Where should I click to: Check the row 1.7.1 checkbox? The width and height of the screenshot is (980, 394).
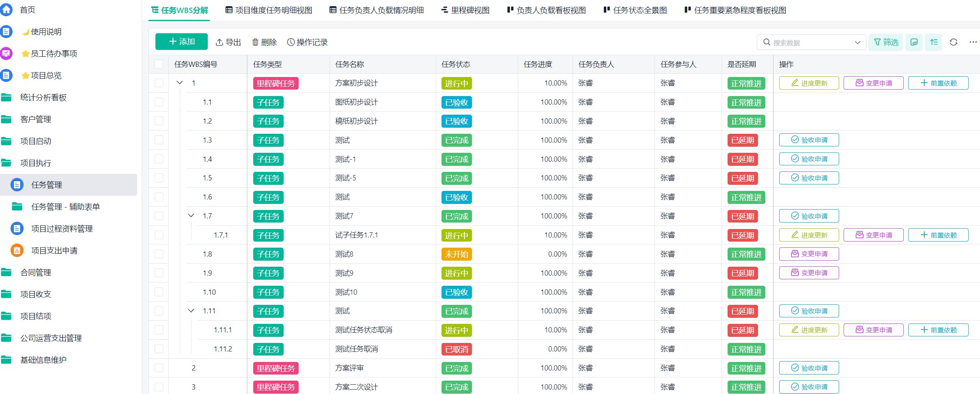[159, 235]
